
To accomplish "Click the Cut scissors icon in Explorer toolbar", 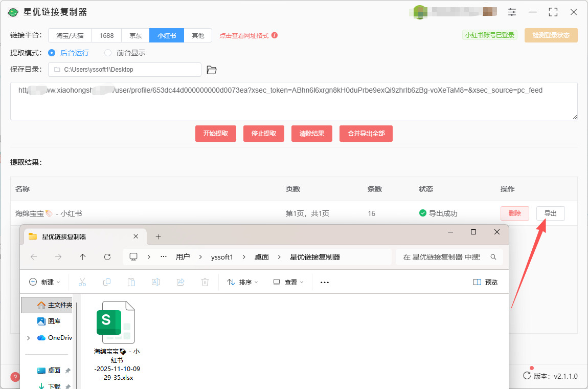I will coord(82,282).
